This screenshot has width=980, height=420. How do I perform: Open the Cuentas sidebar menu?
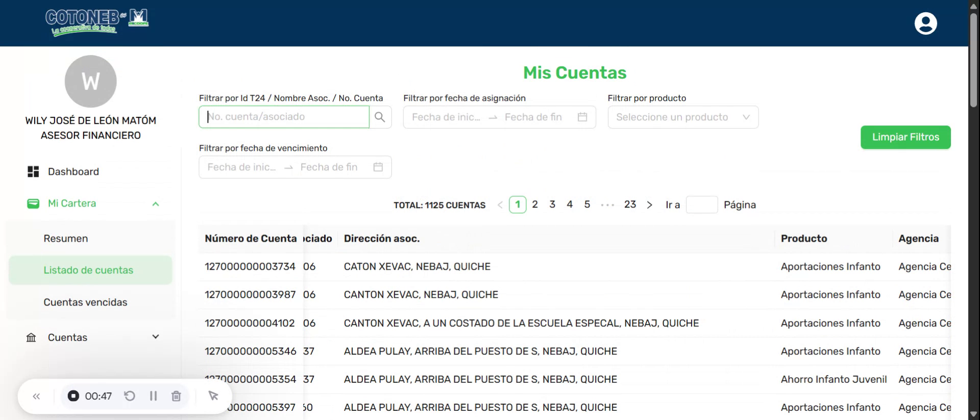pos(67,338)
